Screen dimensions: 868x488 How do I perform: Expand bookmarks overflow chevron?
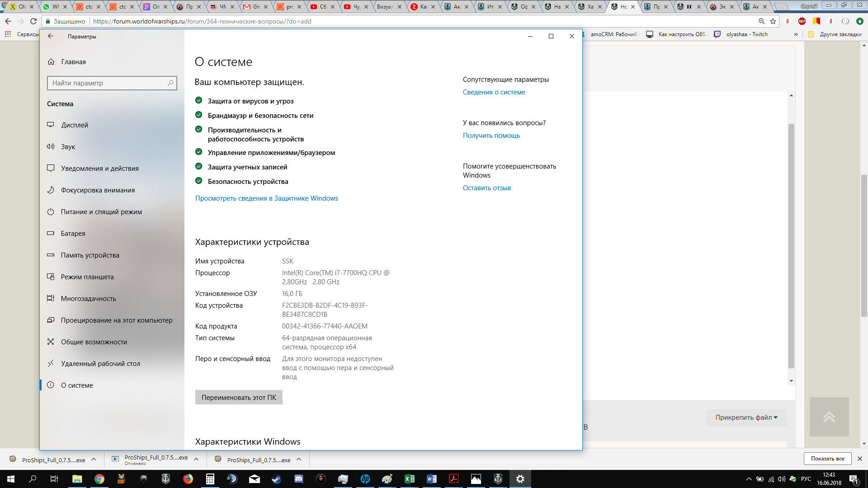coord(796,34)
